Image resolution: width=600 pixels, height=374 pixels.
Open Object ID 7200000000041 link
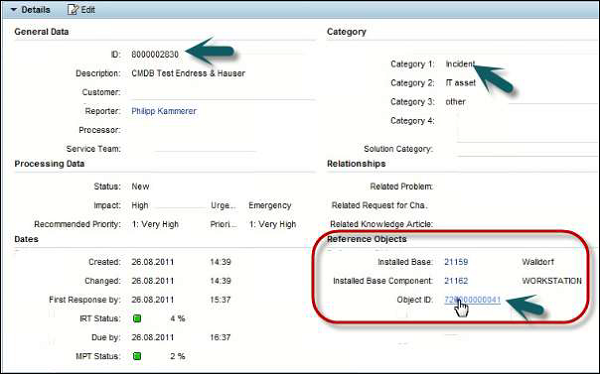[473, 300]
